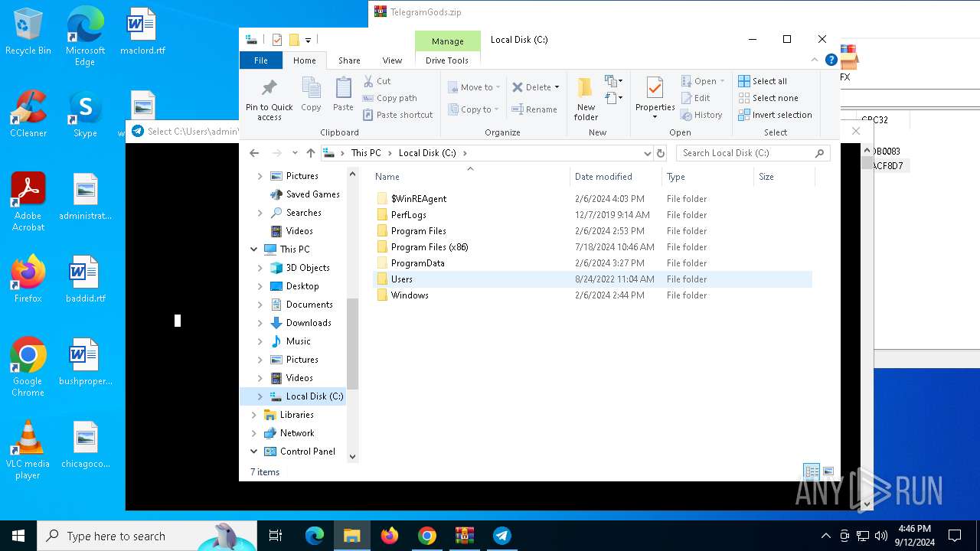Click Task View taskbar button
Viewport: 980px width, 551px height.
276,536
